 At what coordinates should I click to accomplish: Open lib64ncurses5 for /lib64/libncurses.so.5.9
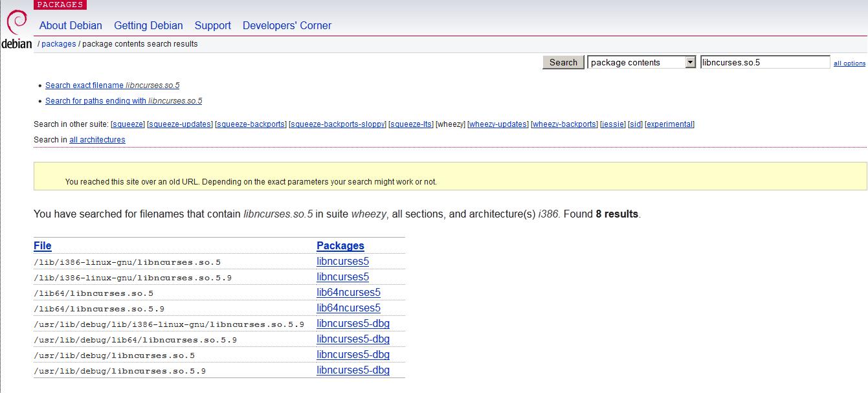(x=348, y=308)
